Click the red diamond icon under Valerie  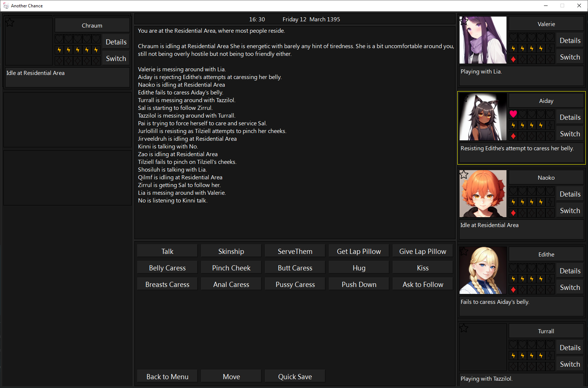513,59
